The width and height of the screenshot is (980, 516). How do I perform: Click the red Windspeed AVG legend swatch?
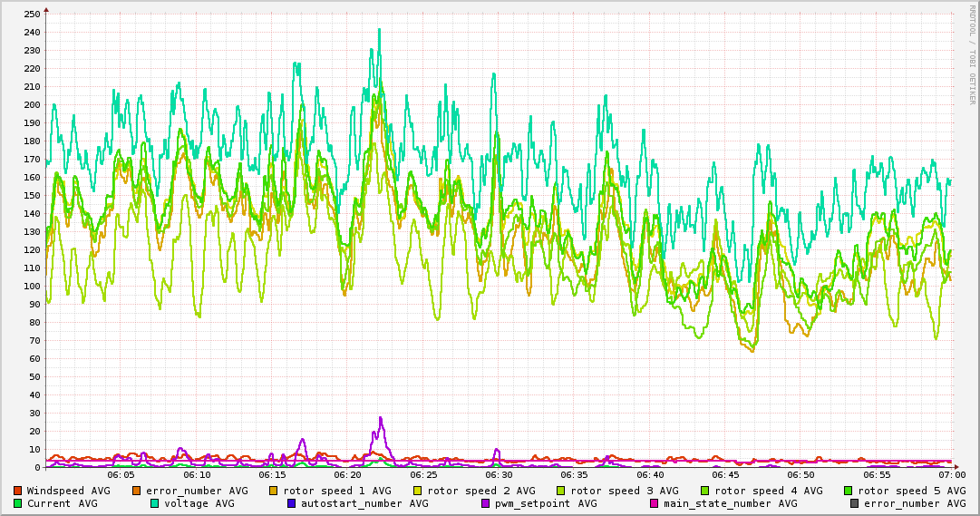(x=17, y=491)
